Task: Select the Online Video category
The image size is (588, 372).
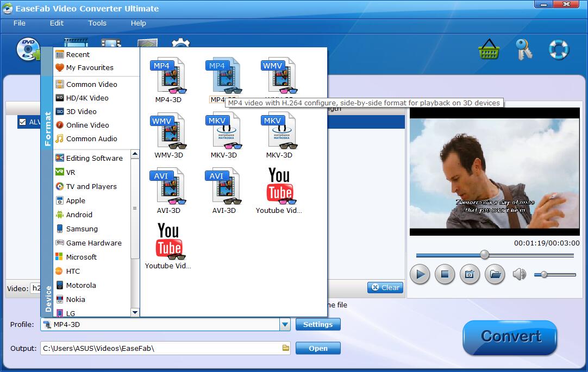Action: (x=97, y=125)
